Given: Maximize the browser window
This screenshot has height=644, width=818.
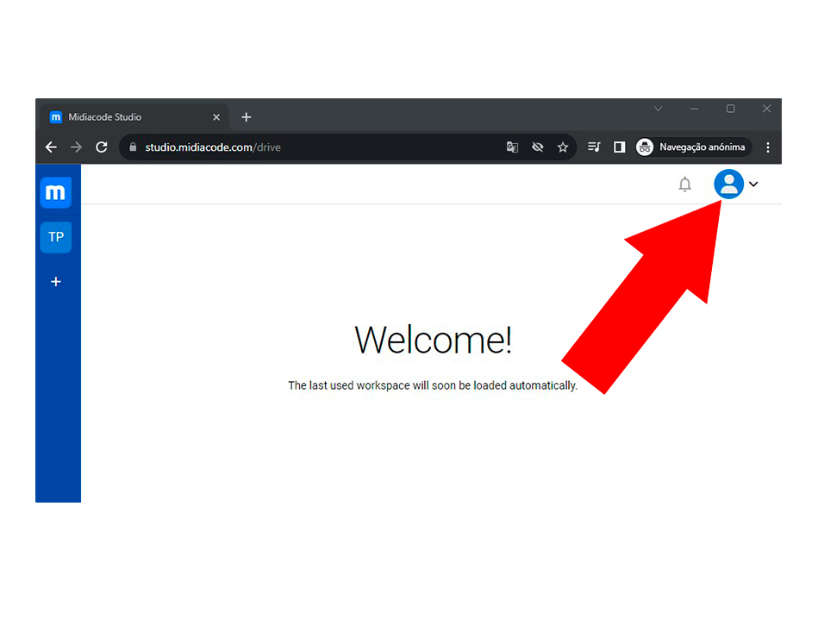Looking at the screenshot, I should [730, 109].
